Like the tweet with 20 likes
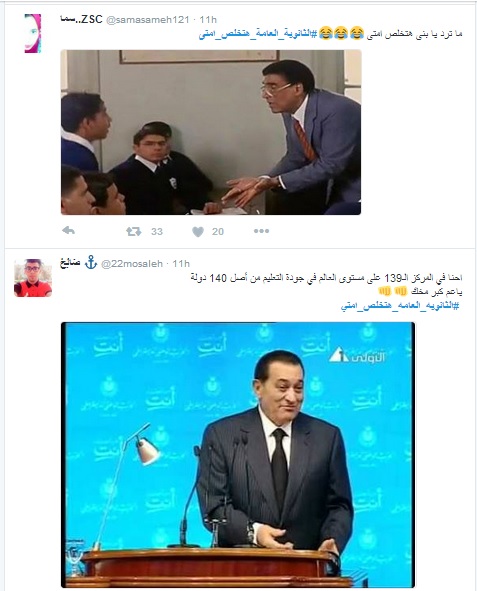The height and width of the screenshot is (591, 477). click(198, 231)
